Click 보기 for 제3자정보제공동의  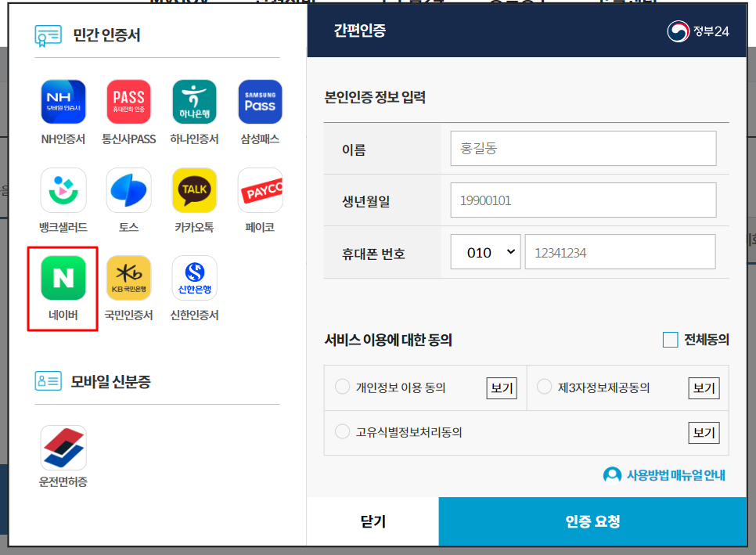(x=704, y=388)
